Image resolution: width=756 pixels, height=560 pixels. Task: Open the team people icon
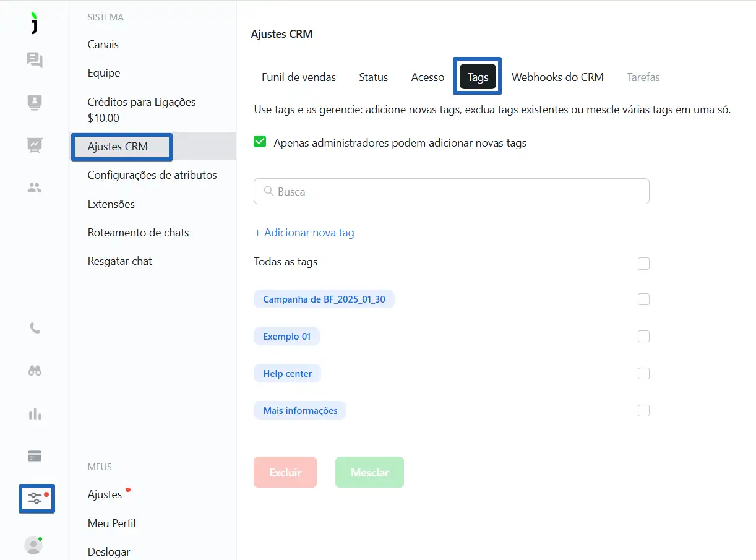35,187
